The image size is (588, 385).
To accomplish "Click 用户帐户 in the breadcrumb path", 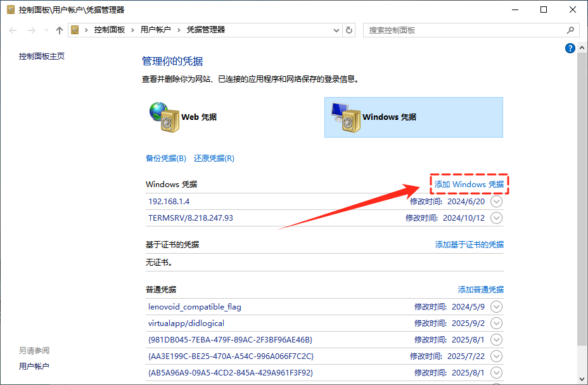I will click(x=156, y=30).
